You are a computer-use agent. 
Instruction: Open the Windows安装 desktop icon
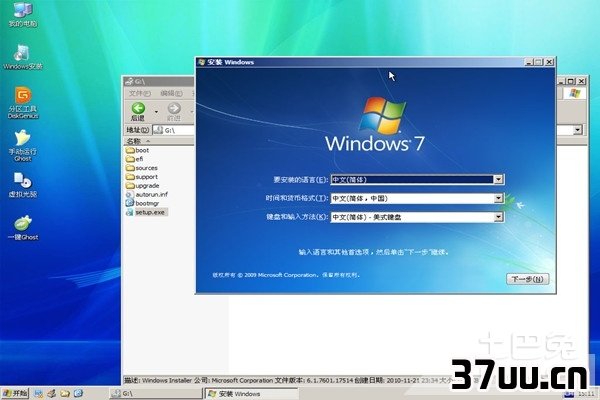[23, 57]
